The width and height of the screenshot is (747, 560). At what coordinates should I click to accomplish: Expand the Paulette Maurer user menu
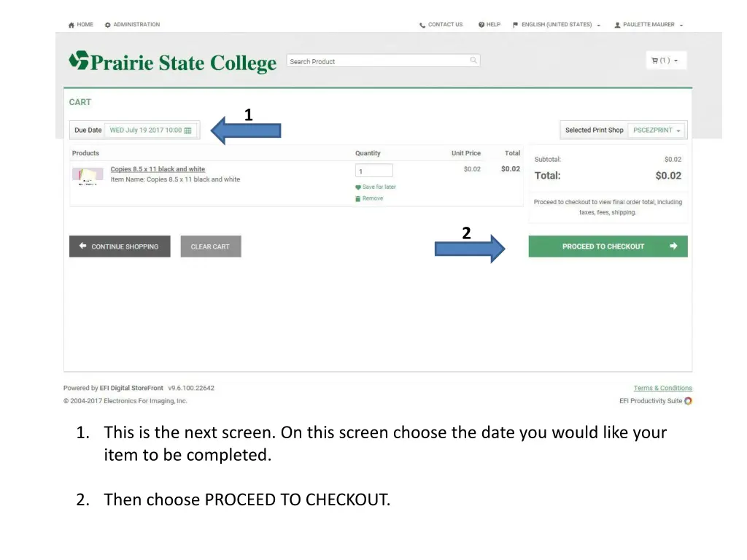(x=649, y=25)
